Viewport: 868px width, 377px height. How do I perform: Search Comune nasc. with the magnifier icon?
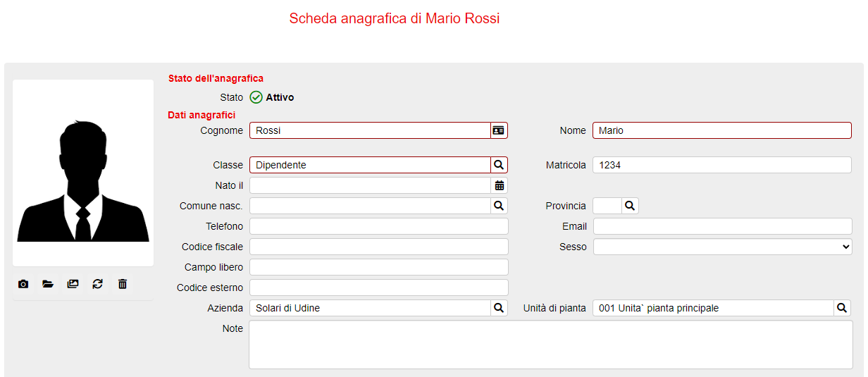499,206
